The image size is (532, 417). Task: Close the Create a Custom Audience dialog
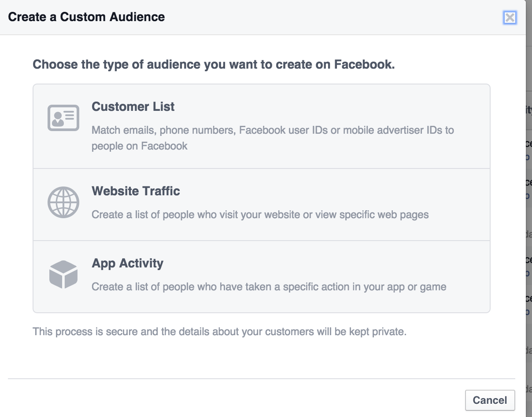(x=510, y=17)
